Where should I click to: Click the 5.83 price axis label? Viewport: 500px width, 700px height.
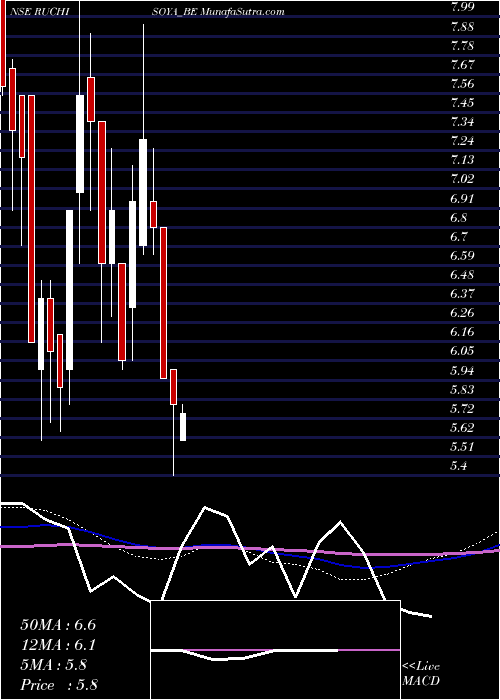tap(463, 389)
